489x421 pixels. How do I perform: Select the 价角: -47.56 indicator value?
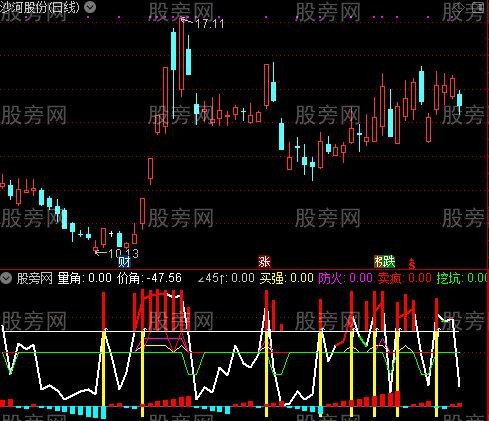(x=149, y=278)
